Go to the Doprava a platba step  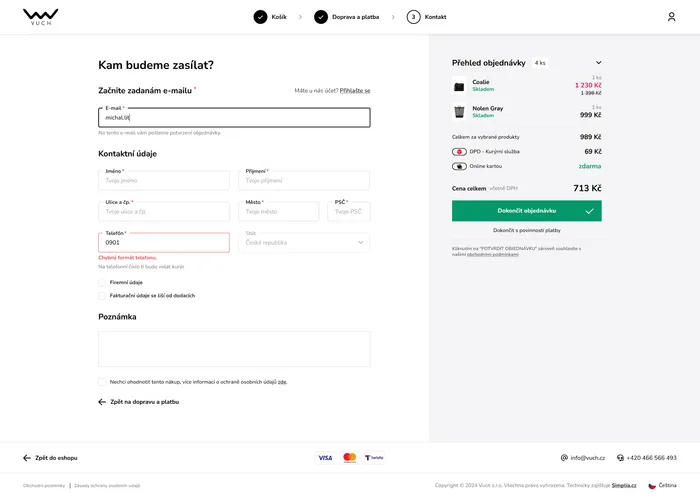(x=355, y=17)
